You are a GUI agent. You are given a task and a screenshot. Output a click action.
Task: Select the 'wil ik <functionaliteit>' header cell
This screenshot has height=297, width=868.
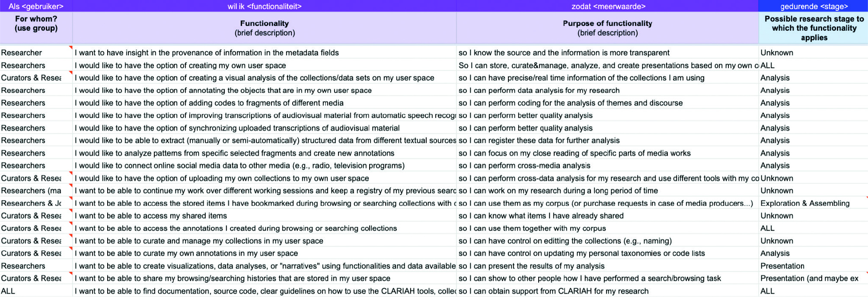click(x=265, y=6)
